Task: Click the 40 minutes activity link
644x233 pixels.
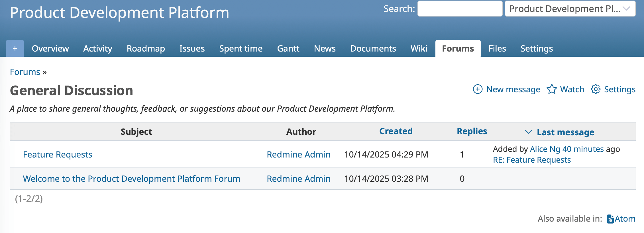Action: coord(583,149)
